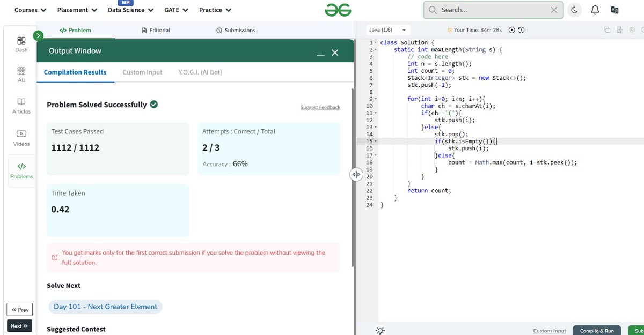644x335 pixels.
Task: Click the Accuracy : 66% text
Action: point(225,164)
